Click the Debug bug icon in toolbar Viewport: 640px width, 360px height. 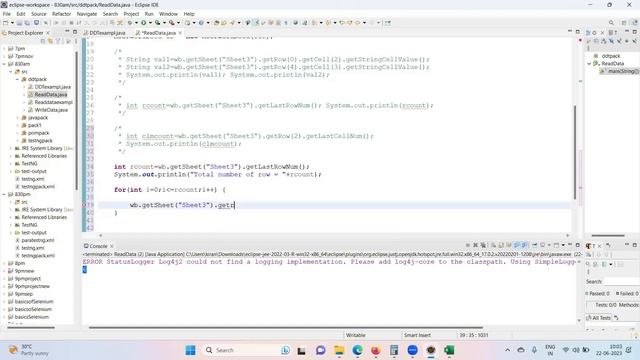pyautogui.click(x=130, y=23)
